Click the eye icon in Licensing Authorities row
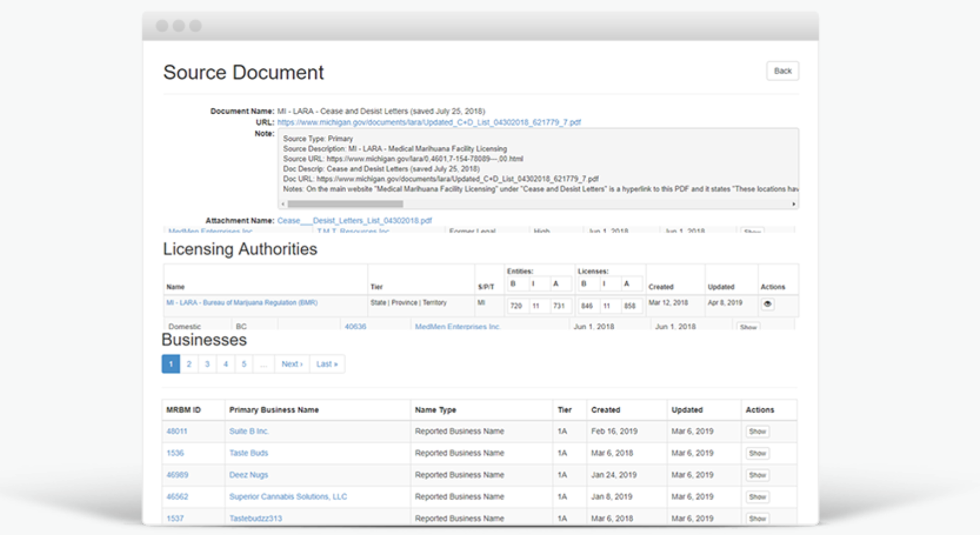 [767, 304]
